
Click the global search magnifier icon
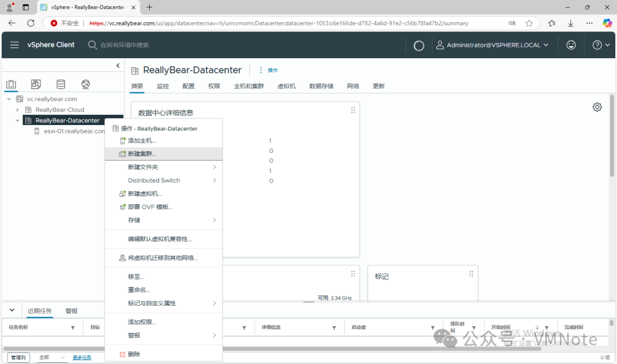click(92, 45)
